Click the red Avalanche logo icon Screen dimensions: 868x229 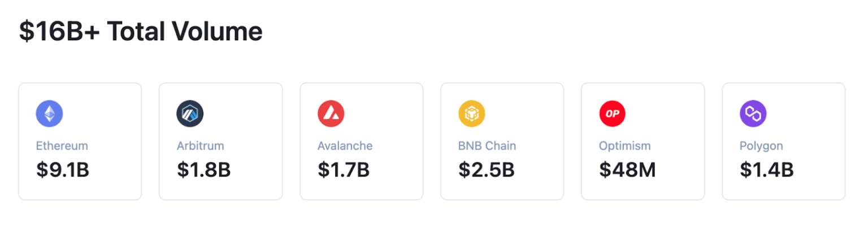331,113
